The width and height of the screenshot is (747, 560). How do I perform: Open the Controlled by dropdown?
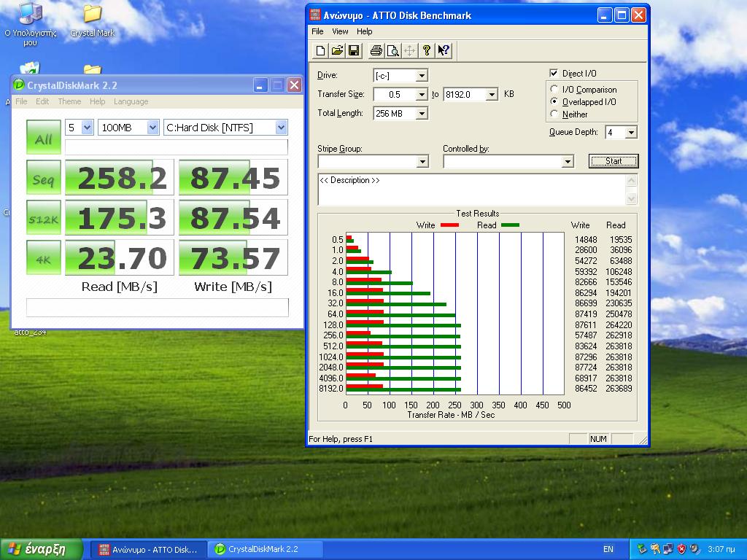pos(568,162)
